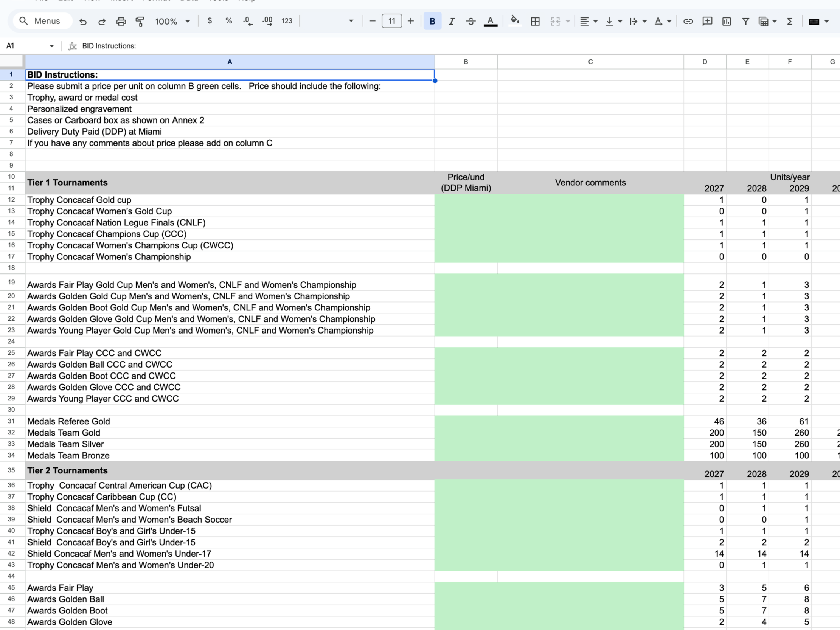Open the Fill color bucket
The image size is (840, 630).
click(515, 21)
